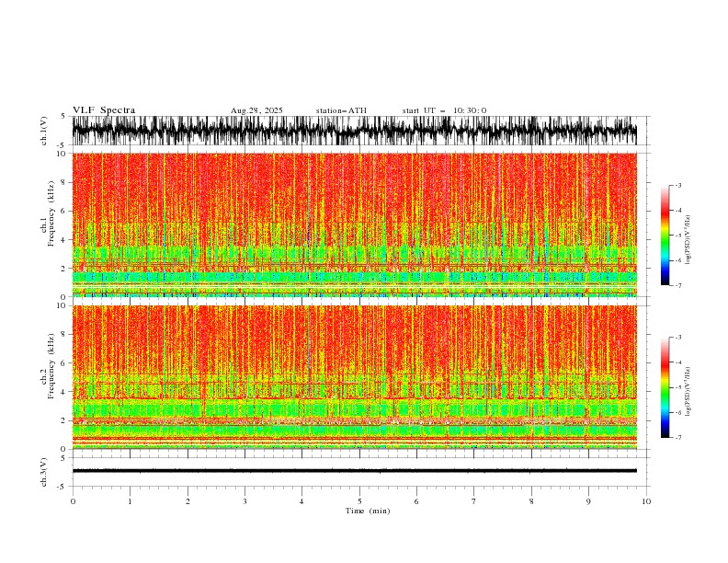728x563 pixels.
Task: Click time axis tick label "3"
Action: coord(245,501)
